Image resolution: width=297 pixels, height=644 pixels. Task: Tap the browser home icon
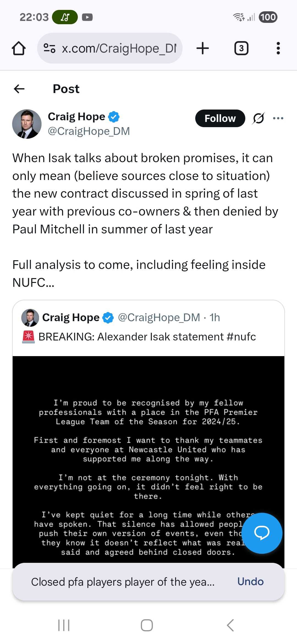[19, 48]
